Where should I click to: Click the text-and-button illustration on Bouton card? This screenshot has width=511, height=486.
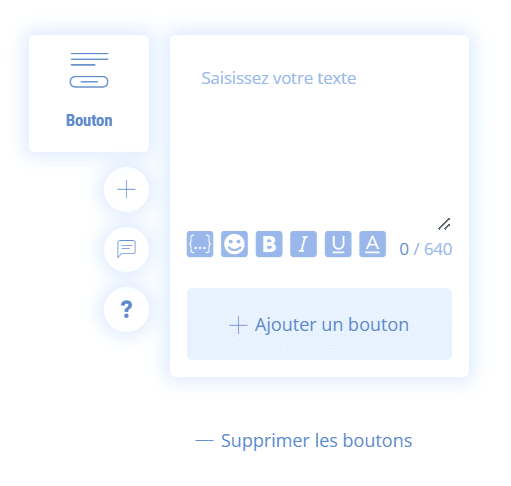pos(89,70)
